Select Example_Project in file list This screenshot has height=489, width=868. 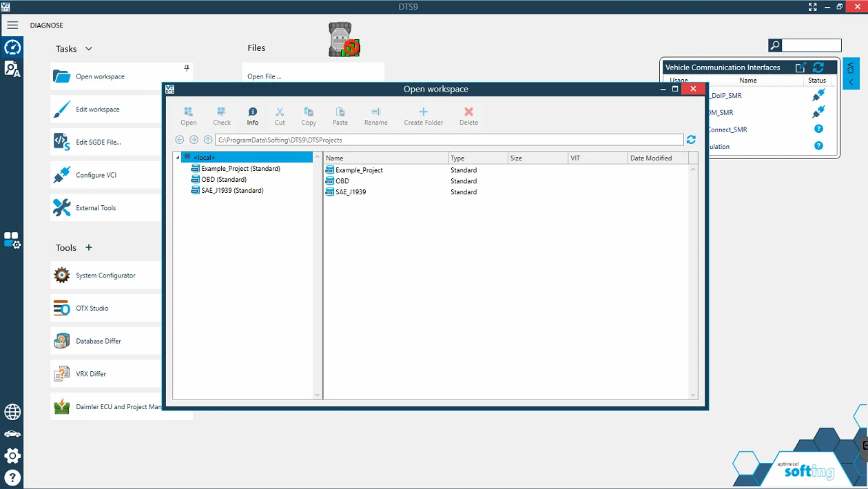(x=359, y=170)
